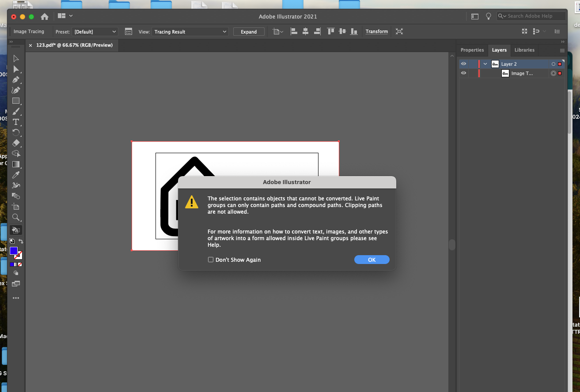
Task: Switch to the Properties tab
Action: pyautogui.click(x=472, y=50)
